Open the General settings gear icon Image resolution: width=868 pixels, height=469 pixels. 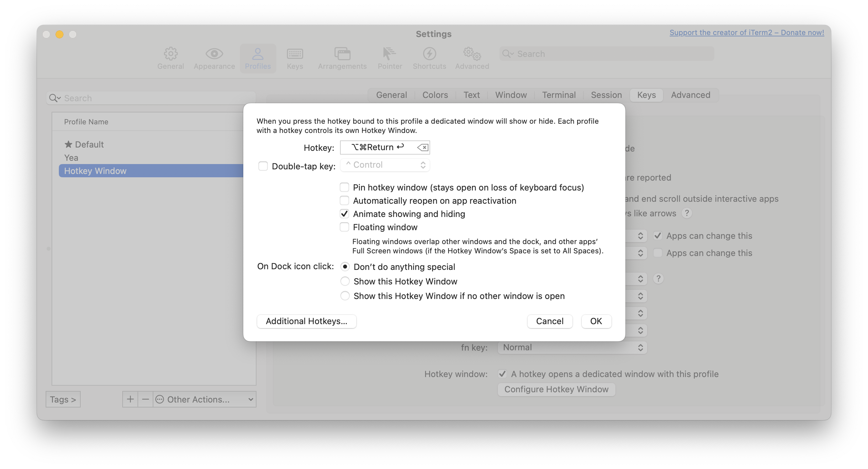171,54
